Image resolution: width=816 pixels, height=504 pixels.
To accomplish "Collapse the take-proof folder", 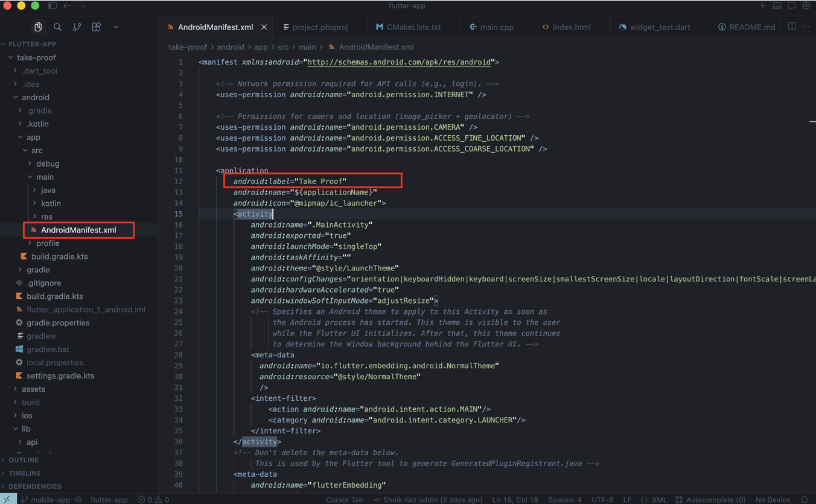I will click(79, 57).
